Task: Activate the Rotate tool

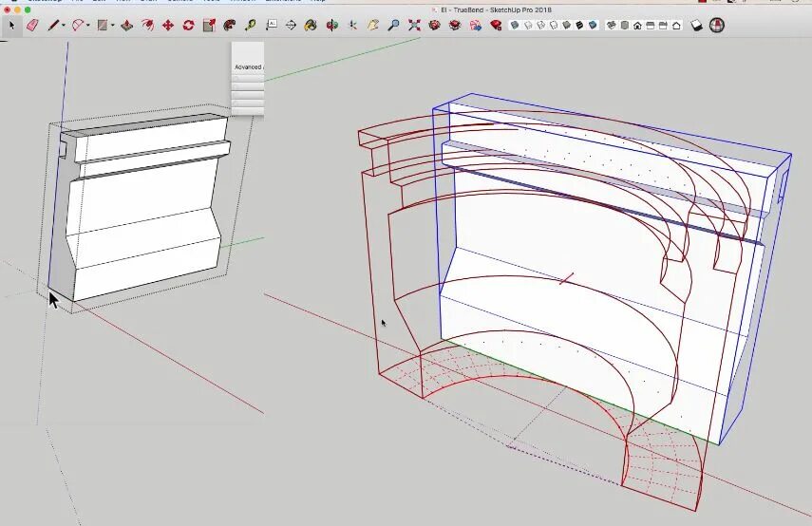Action: pyautogui.click(x=188, y=25)
